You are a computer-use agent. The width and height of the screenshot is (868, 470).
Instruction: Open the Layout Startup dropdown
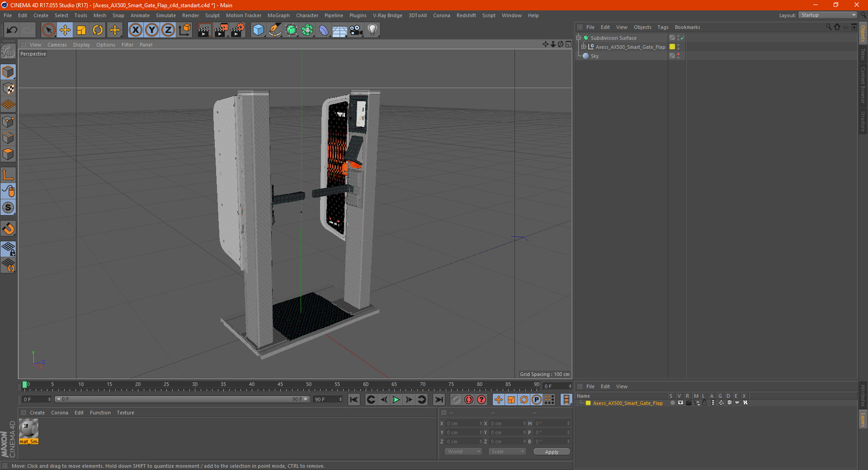(x=828, y=15)
